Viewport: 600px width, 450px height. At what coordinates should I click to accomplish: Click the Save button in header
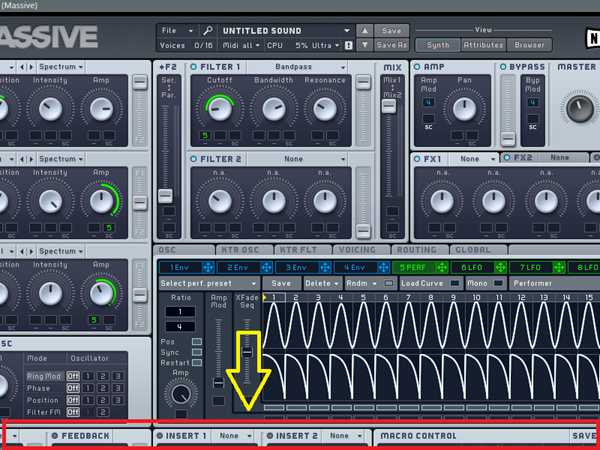[x=391, y=31]
